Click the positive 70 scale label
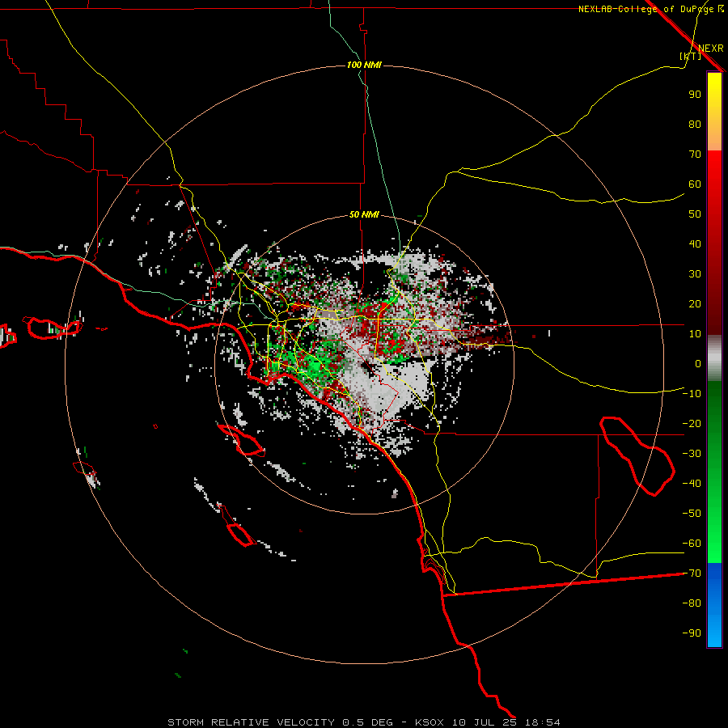The height and width of the screenshot is (728, 728). tap(695, 154)
